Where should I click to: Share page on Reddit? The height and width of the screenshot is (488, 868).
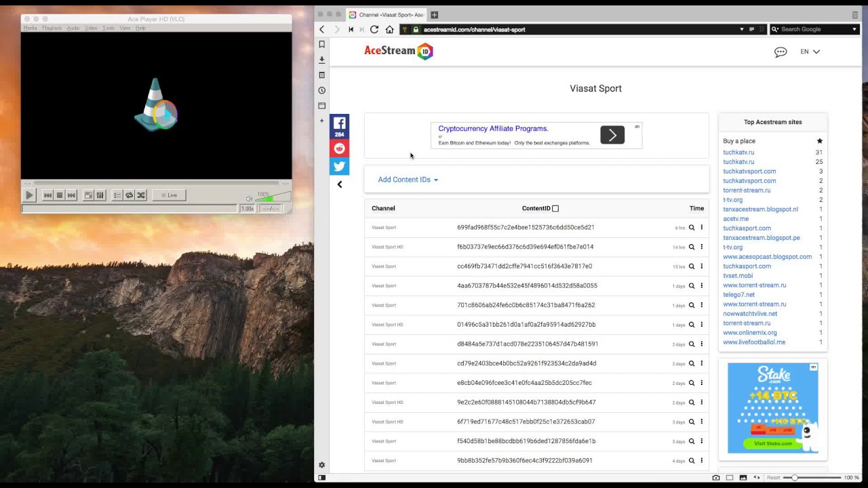340,148
